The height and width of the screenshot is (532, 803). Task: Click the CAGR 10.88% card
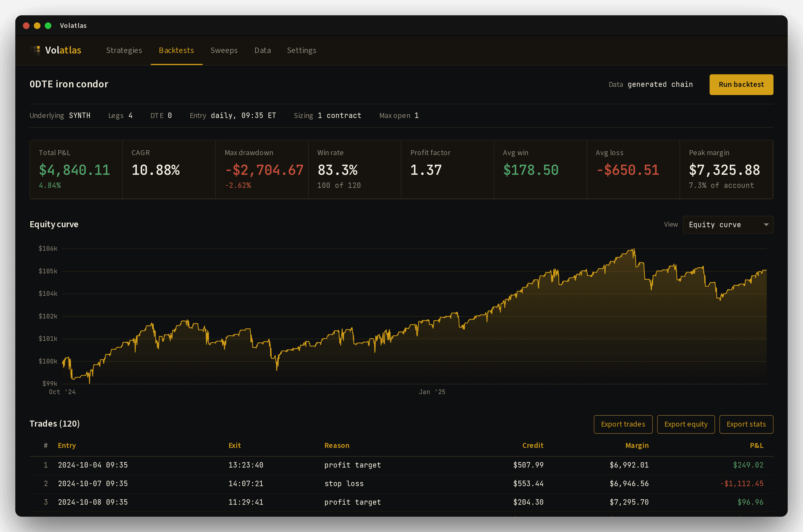click(x=169, y=169)
